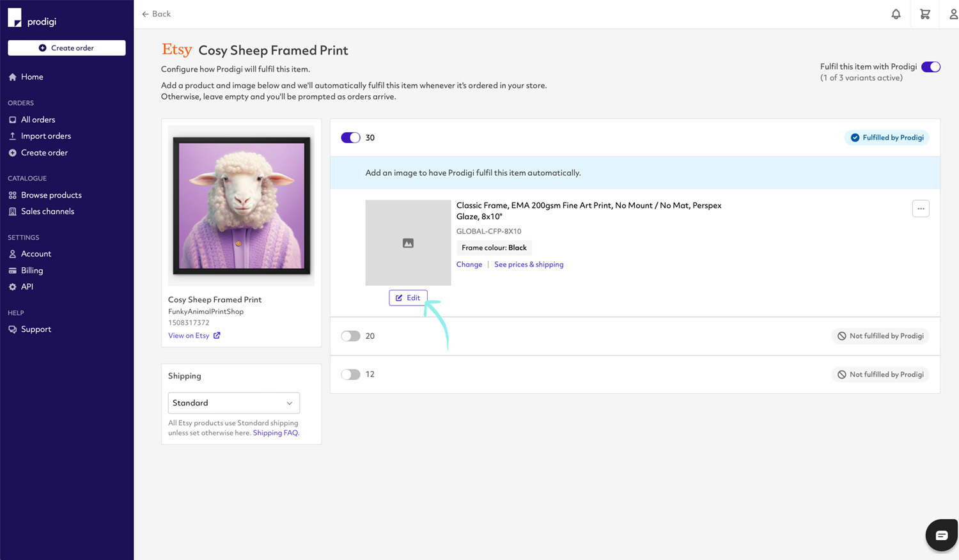Open the user profile icon
959x560 pixels.
click(953, 13)
